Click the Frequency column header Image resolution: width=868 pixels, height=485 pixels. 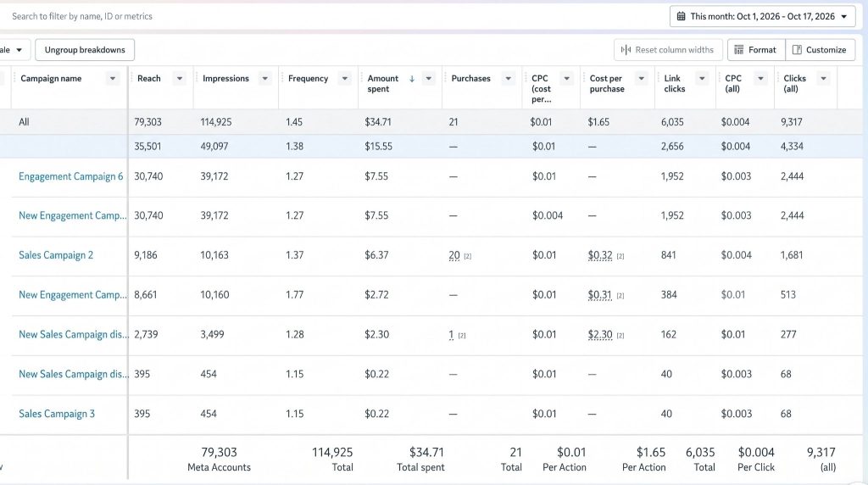pyautogui.click(x=308, y=79)
